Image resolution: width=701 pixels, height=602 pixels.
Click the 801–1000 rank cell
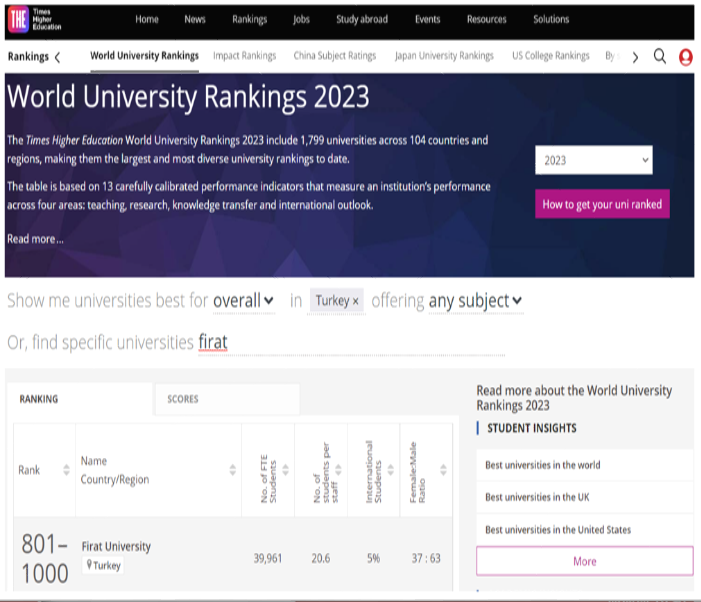pyautogui.click(x=45, y=558)
